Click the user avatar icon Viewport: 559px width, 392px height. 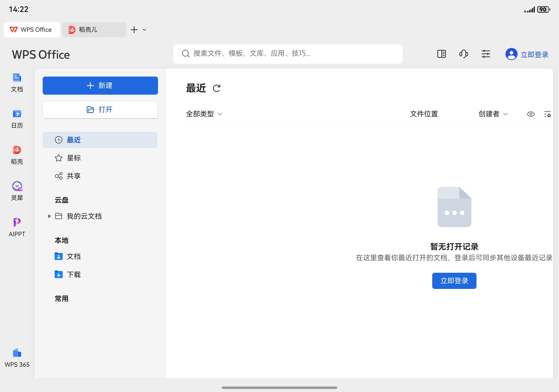coord(511,54)
